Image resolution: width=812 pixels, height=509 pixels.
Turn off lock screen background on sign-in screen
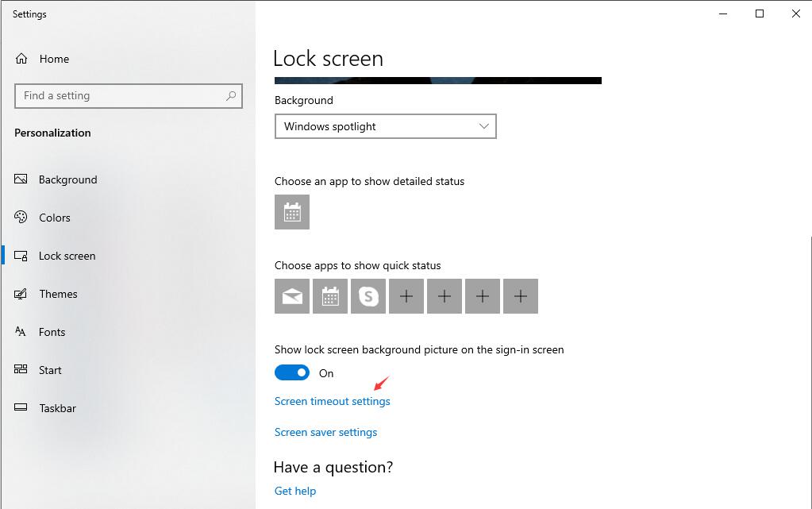point(292,372)
